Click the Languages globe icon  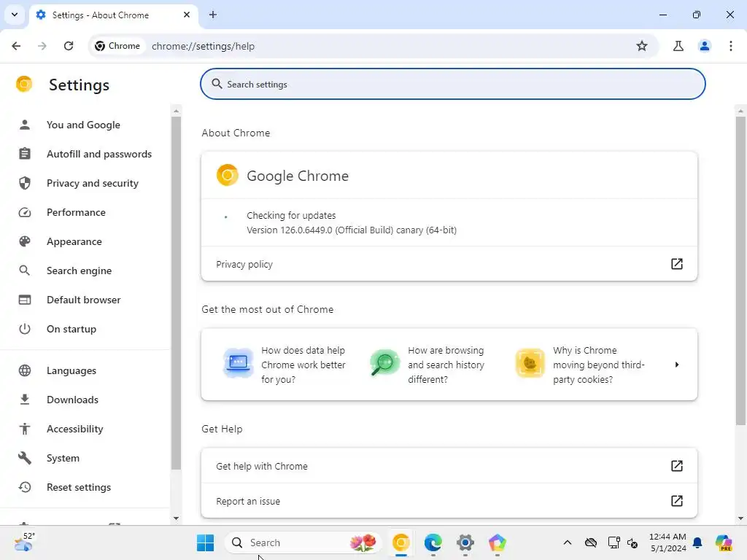click(x=25, y=370)
